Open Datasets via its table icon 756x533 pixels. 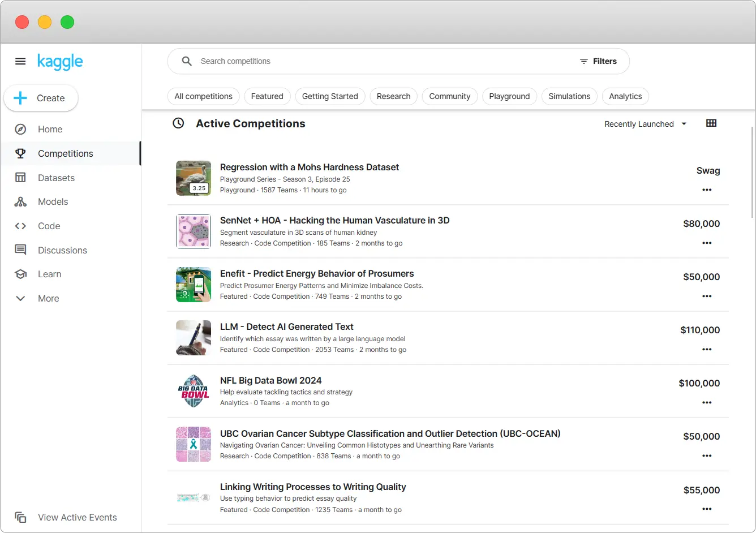[x=20, y=178]
